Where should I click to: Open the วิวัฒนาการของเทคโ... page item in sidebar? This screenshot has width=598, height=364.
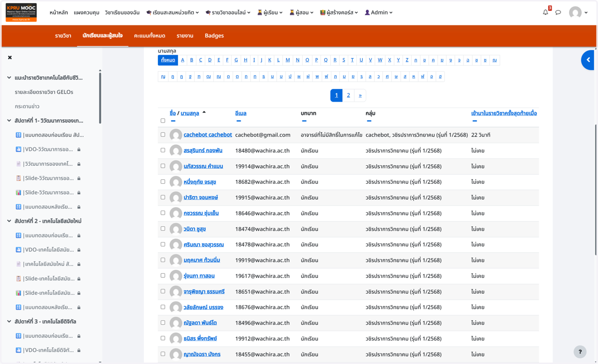(x=48, y=164)
